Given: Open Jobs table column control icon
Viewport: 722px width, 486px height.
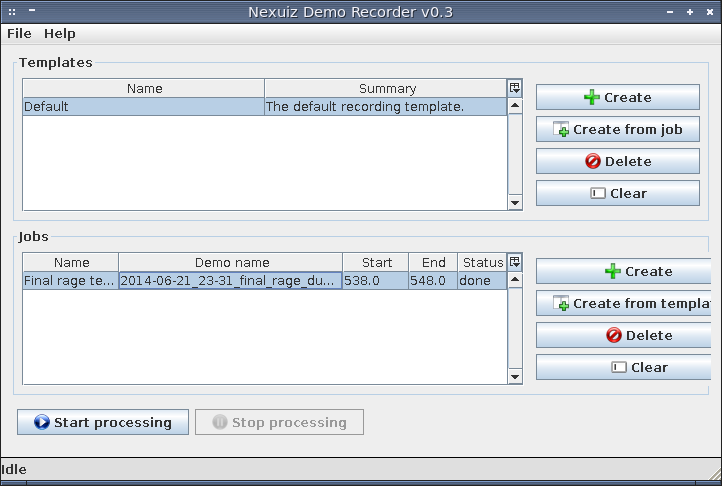Looking at the screenshot, I should (515, 262).
